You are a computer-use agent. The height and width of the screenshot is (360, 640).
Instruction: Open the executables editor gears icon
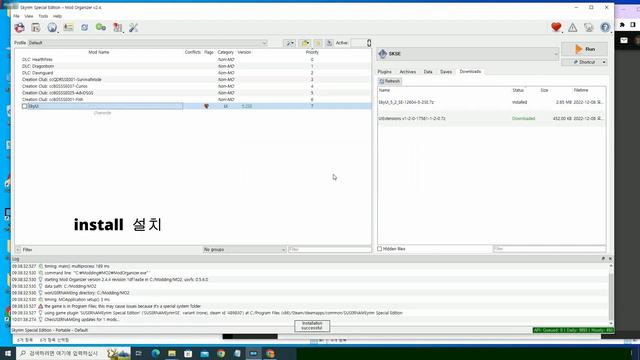coord(101,27)
